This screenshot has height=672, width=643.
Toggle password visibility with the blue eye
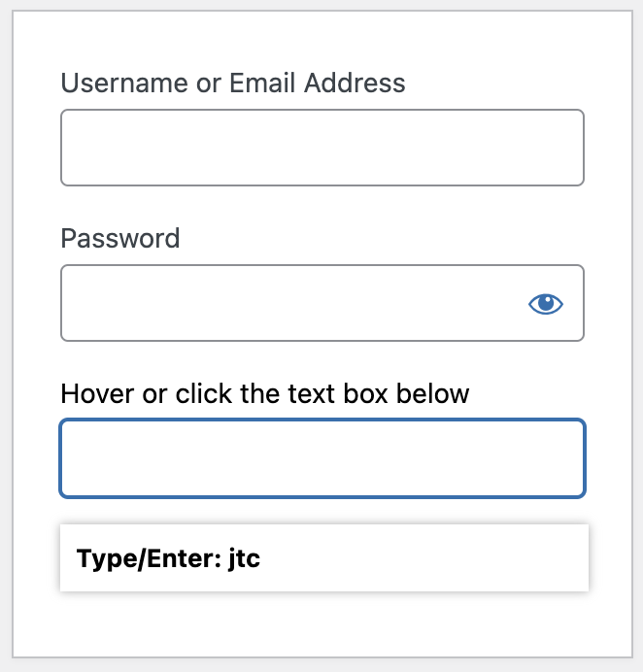(545, 303)
